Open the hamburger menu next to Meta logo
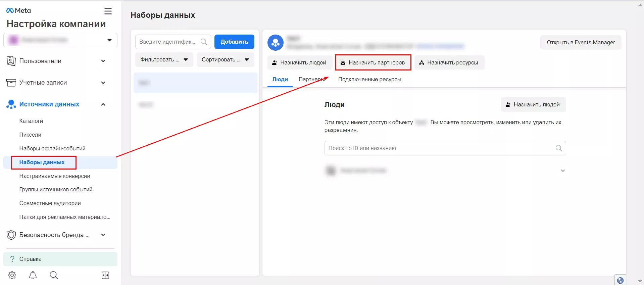 tap(108, 11)
